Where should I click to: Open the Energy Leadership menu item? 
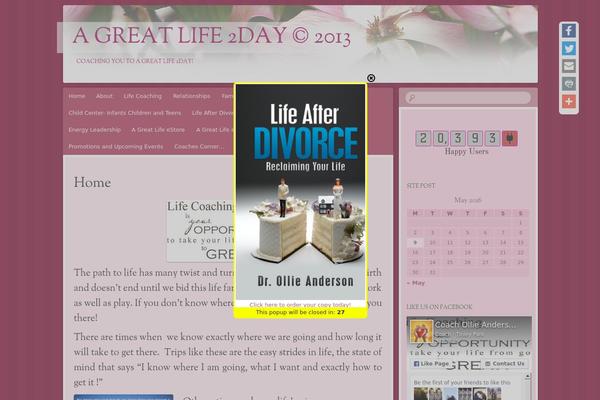coord(95,130)
